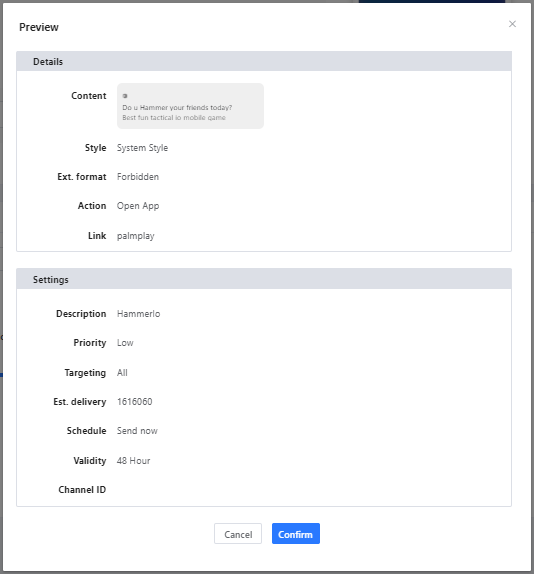Screen dimensions: 534x574
Task: Click the 'System Style' value
Action: point(142,148)
